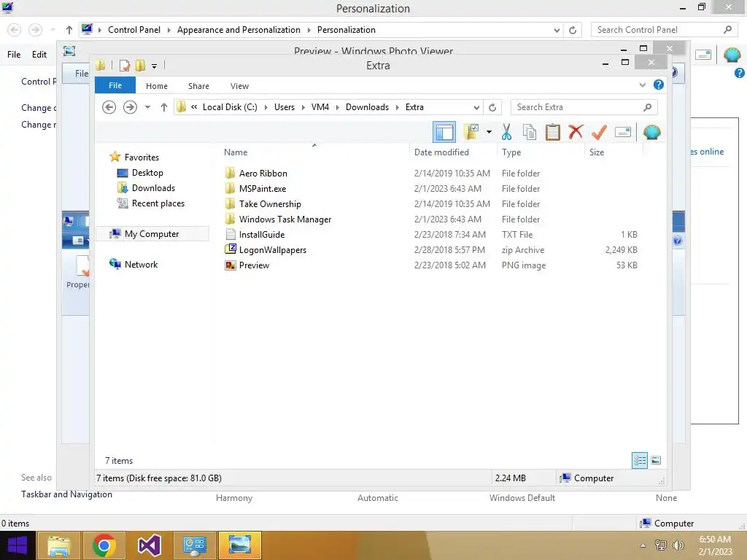Select the Take Ownership folder

click(270, 204)
